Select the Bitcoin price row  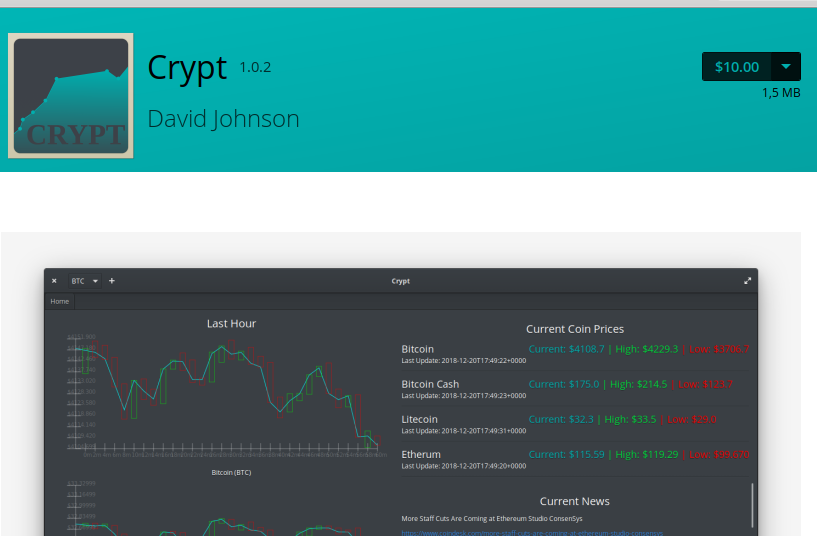(575, 353)
